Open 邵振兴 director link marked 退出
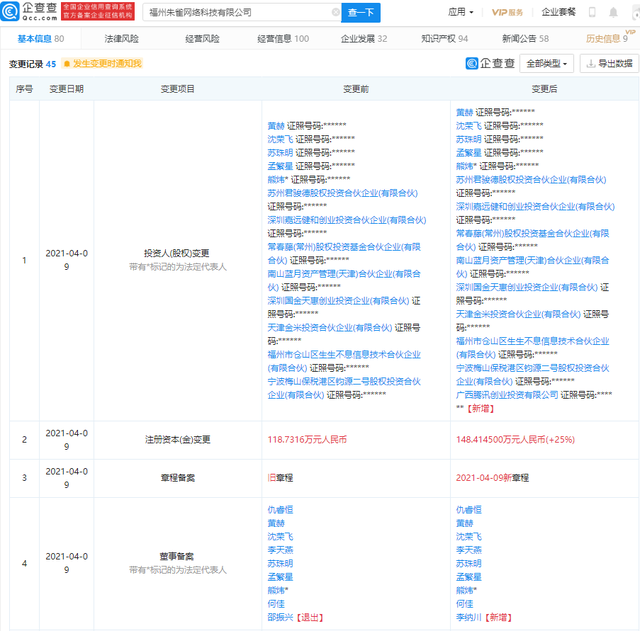Screen dimensions: 640x631 click(x=280, y=618)
